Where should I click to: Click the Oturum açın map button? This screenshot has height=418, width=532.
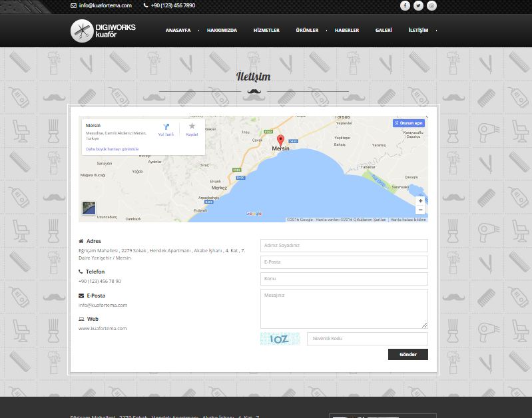[x=409, y=123]
